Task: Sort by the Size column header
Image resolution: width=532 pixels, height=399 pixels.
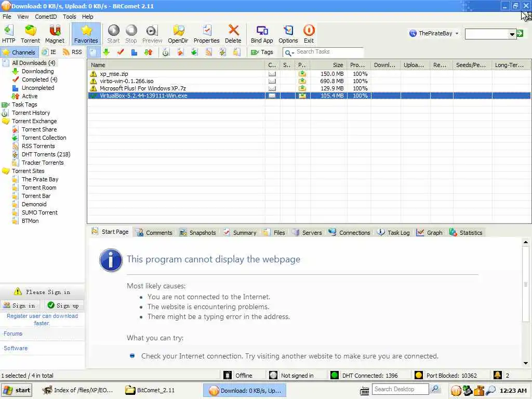Action: pyautogui.click(x=329, y=65)
